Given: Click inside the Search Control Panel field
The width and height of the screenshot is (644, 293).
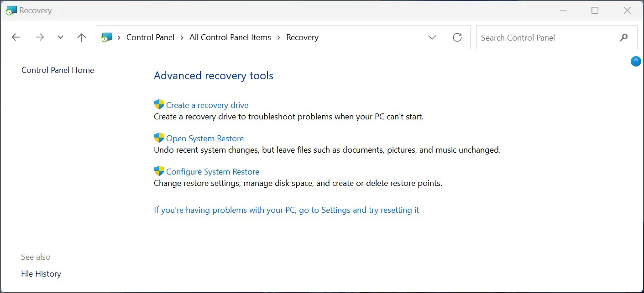Looking at the screenshot, I should coord(525,37).
